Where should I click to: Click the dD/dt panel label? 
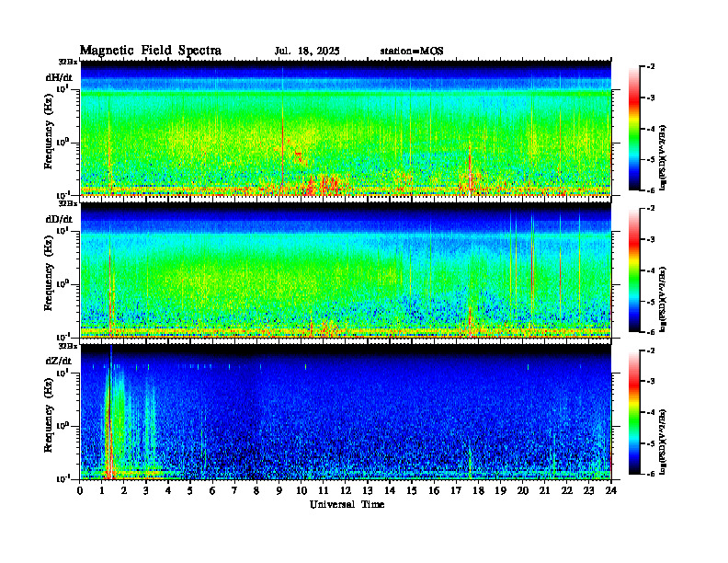click(59, 219)
